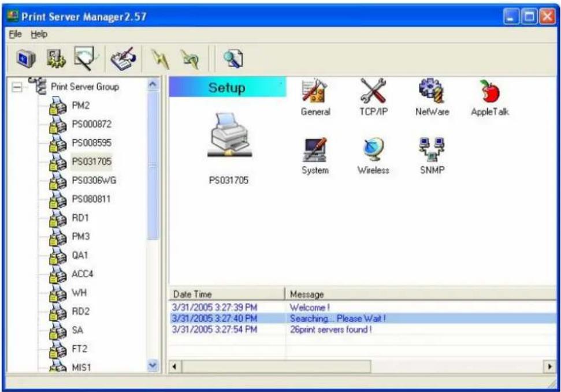The image size is (561, 392).
Task: Open NetWare setup settings
Action: (x=432, y=98)
